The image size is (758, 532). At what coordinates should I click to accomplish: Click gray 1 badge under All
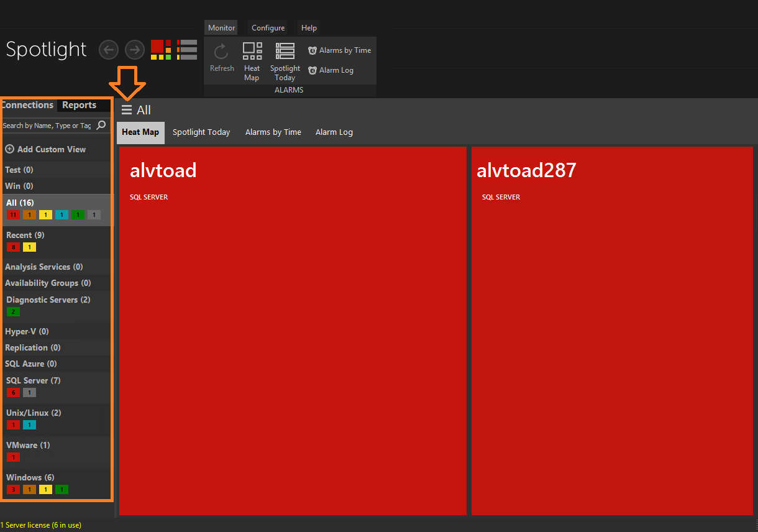94,215
